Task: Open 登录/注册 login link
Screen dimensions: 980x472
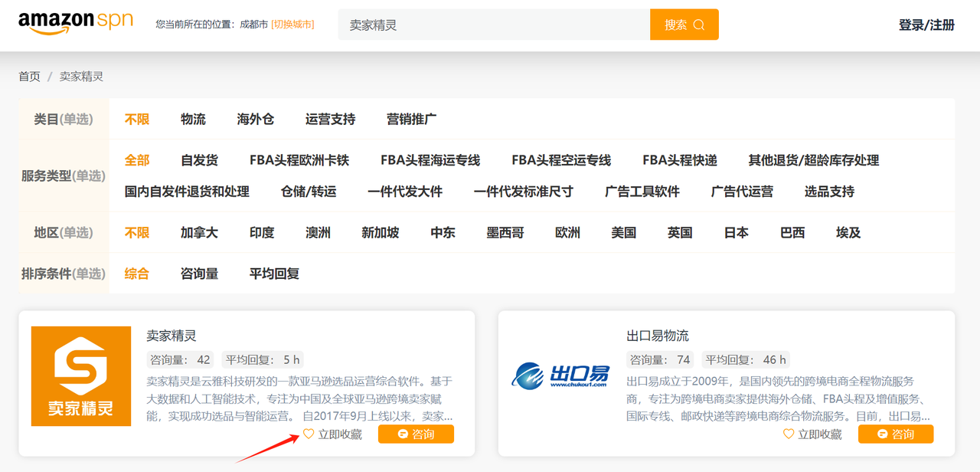Action: click(x=926, y=25)
